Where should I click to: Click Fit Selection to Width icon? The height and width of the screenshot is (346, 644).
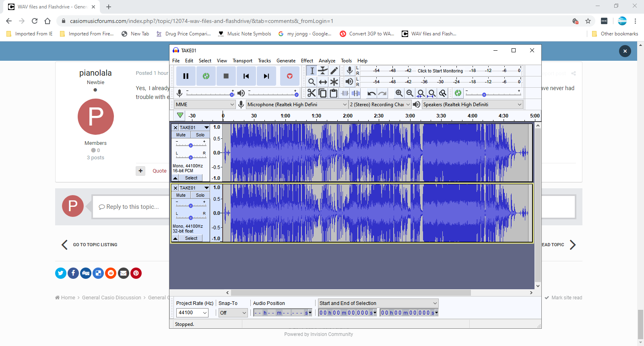pyautogui.click(x=421, y=93)
